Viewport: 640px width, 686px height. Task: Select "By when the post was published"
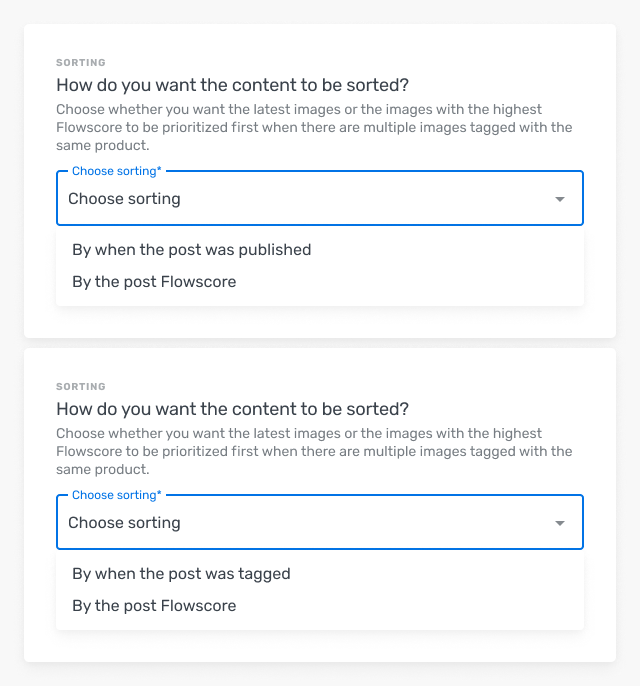coord(192,250)
